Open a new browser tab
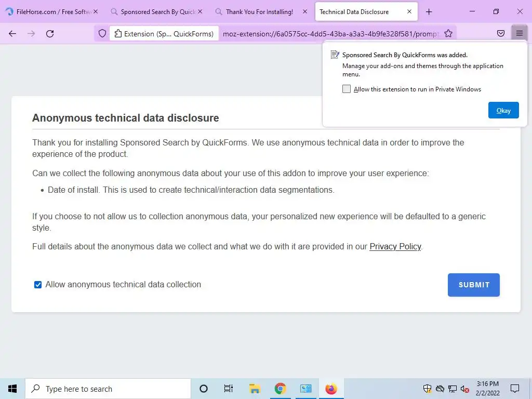The width and height of the screenshot is (532, 399). tap(429, 12)
